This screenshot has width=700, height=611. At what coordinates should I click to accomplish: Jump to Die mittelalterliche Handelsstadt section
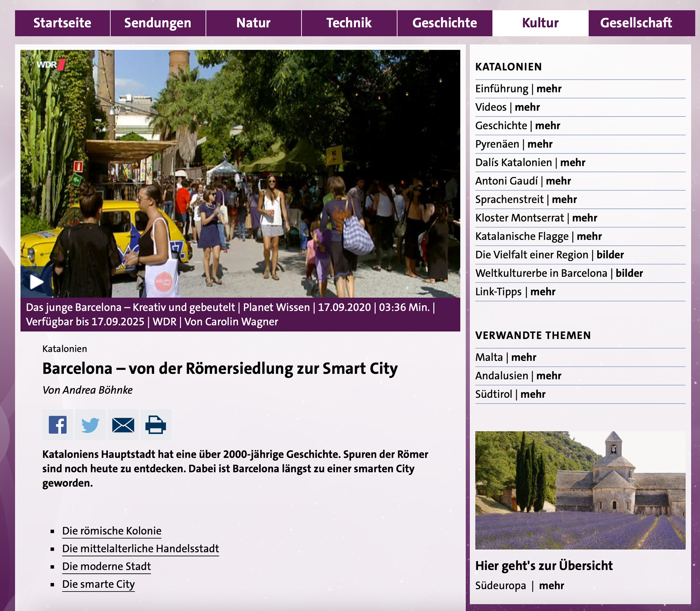[x=140, y=549]
